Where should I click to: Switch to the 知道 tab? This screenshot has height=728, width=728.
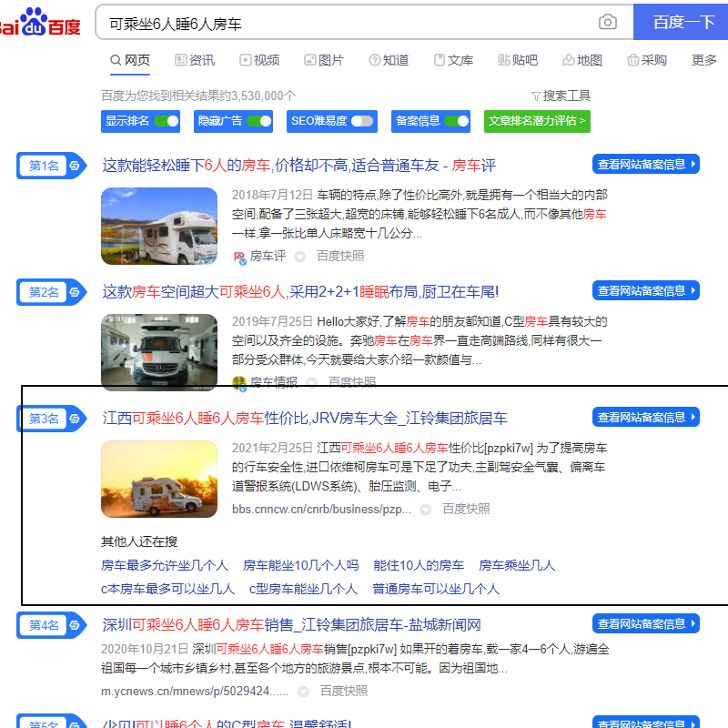[389, 60]
